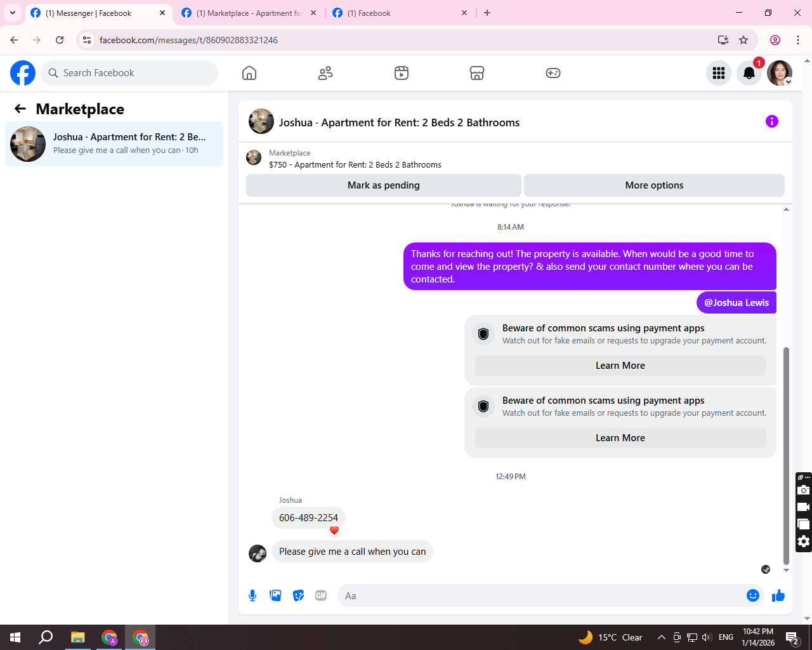Screen dimensions: 812x650
Task: Mark listing as pending
Action: pos(384,185)
